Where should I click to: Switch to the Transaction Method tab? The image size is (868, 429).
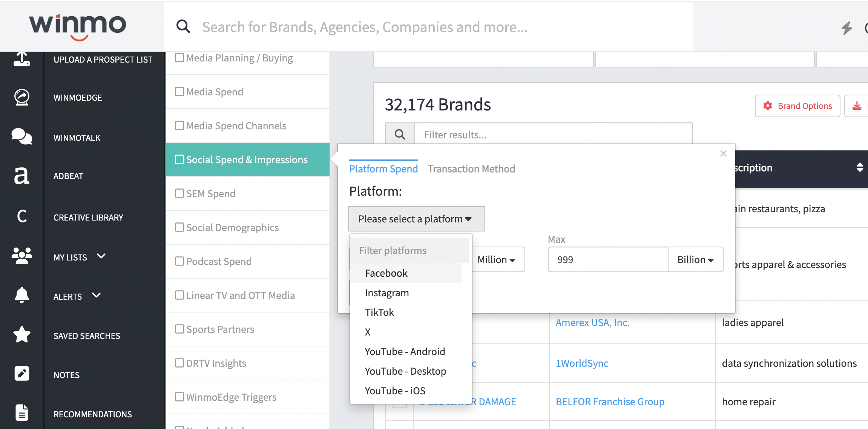tap(471, 169)
